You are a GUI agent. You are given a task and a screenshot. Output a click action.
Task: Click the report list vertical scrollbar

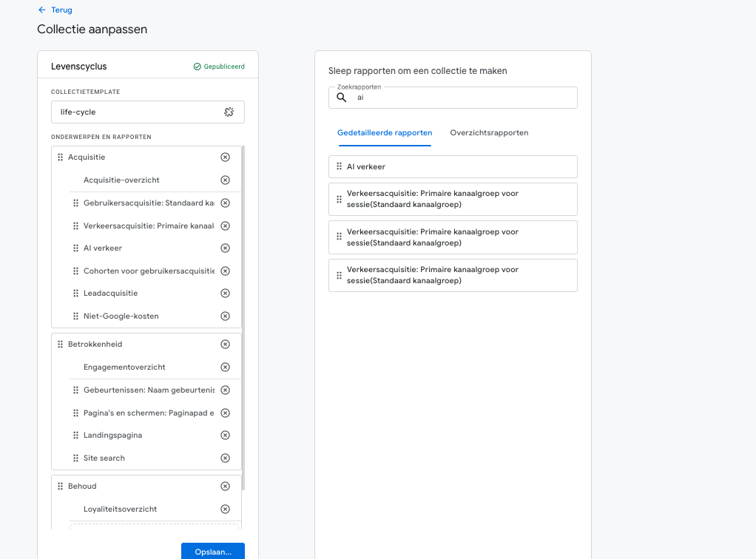[x=243, y=318]
